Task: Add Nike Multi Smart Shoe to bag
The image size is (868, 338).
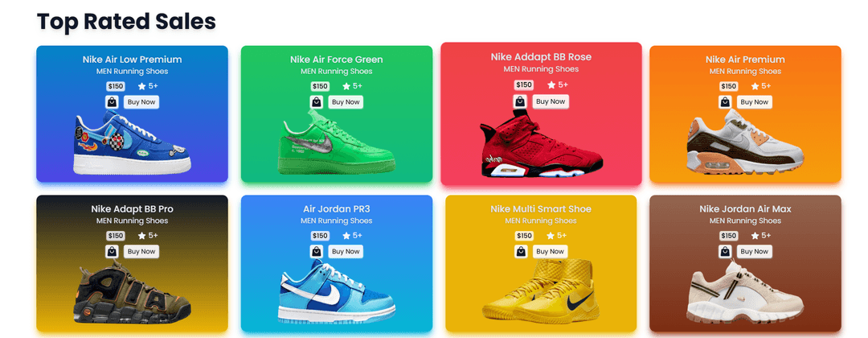Action: pos(520,252)
